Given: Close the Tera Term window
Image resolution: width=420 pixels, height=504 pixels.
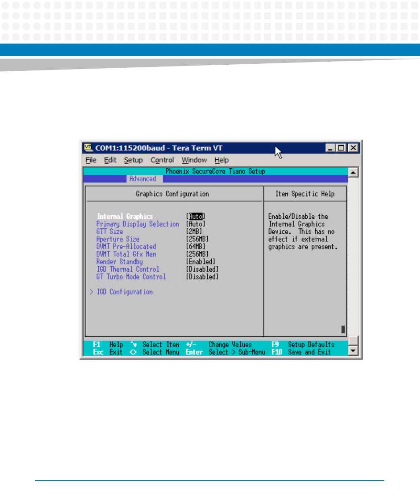Looking at the screenshot, I should [354, 148].
